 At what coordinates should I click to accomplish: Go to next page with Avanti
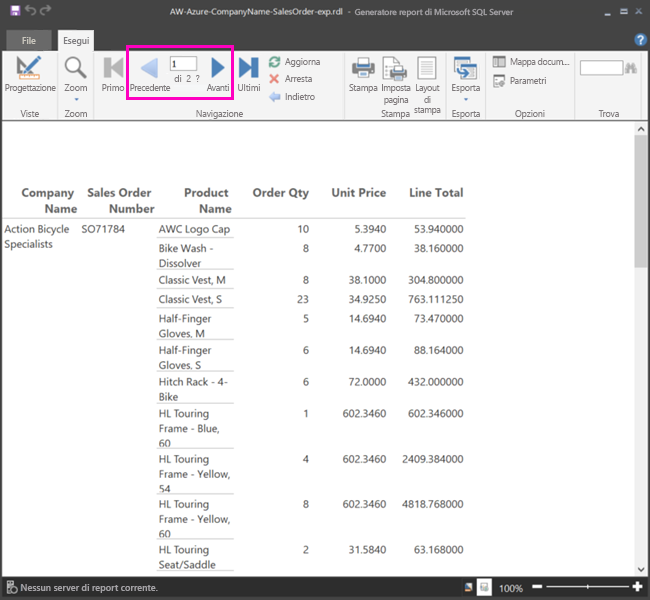[218, 74]
